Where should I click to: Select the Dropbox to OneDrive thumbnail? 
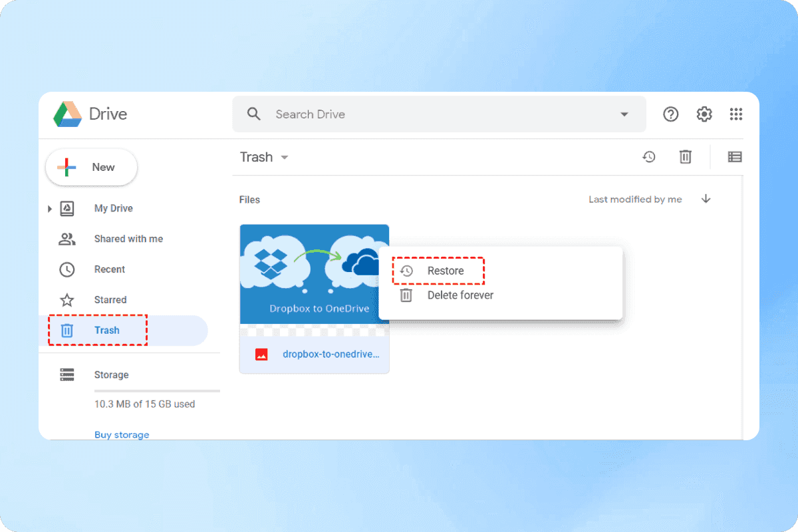click(315, 280)
